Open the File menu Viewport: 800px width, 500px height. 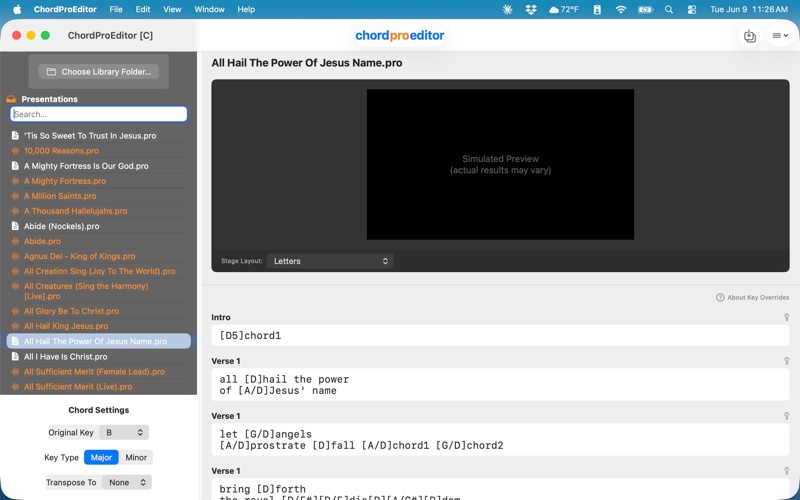116,9
